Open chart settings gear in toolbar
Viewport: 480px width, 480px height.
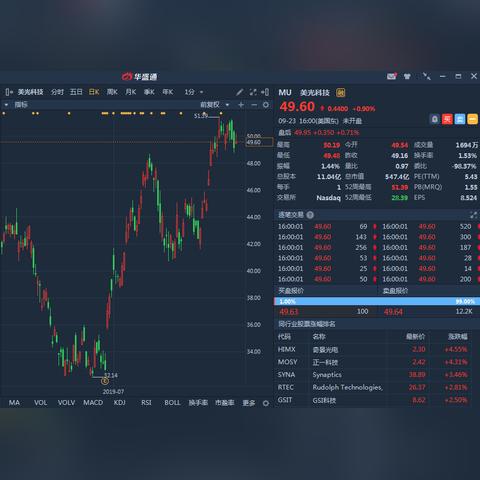[266, 105]
